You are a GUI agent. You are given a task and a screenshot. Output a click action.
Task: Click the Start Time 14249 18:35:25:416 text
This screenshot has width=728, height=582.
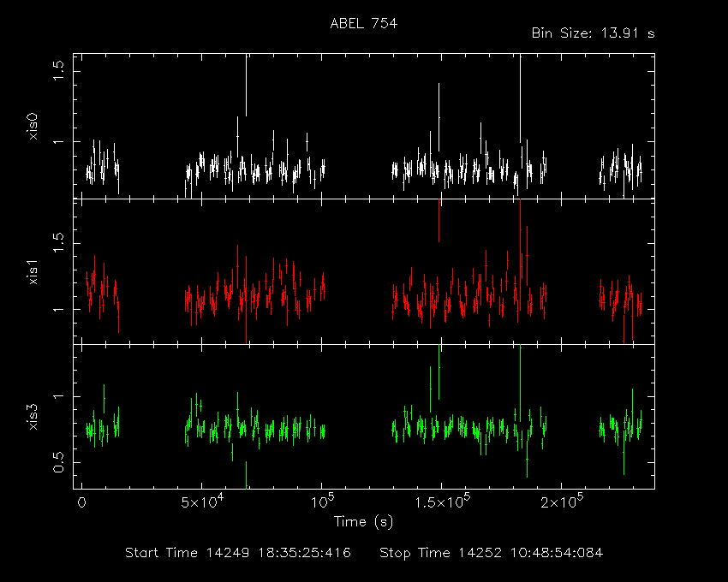pos(238,553)
